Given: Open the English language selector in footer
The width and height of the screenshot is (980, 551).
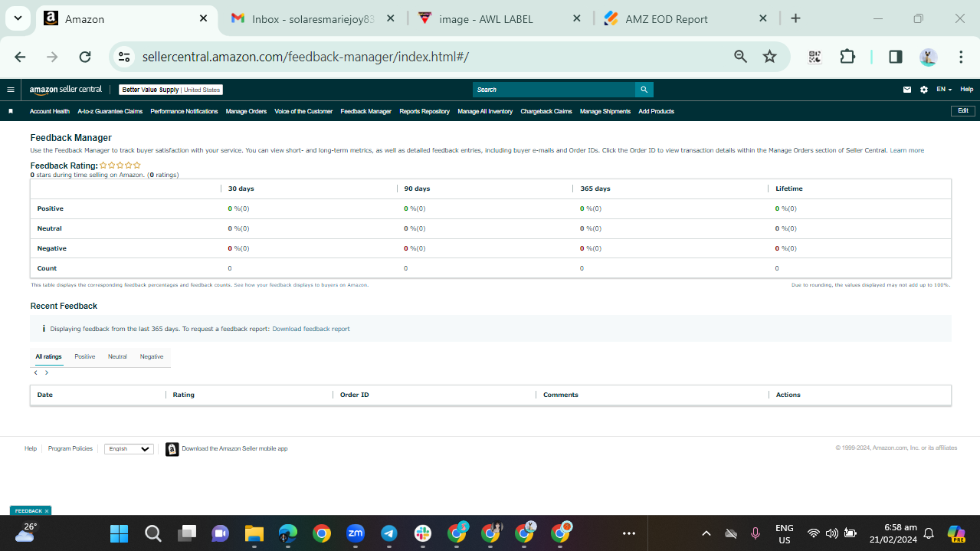Looking at the screenshot, I should (129, 449).
